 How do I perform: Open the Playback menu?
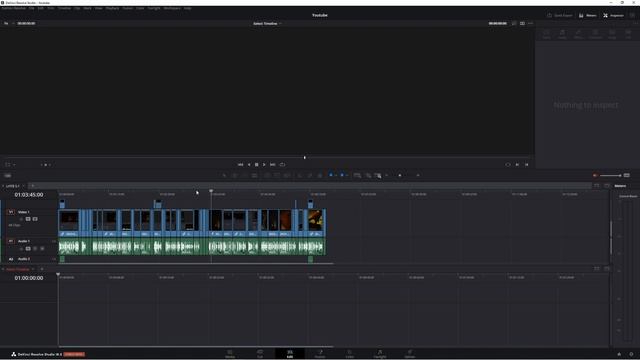(112, 8)
